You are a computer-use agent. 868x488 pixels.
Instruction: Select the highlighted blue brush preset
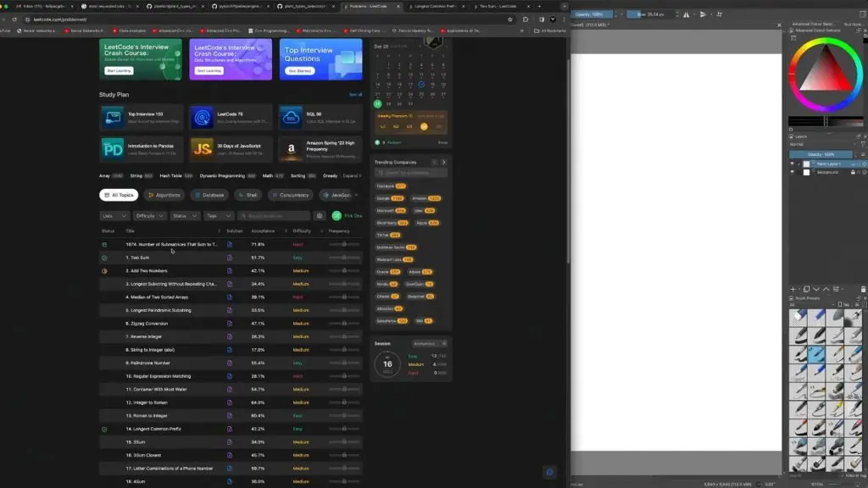click(815, 354)
